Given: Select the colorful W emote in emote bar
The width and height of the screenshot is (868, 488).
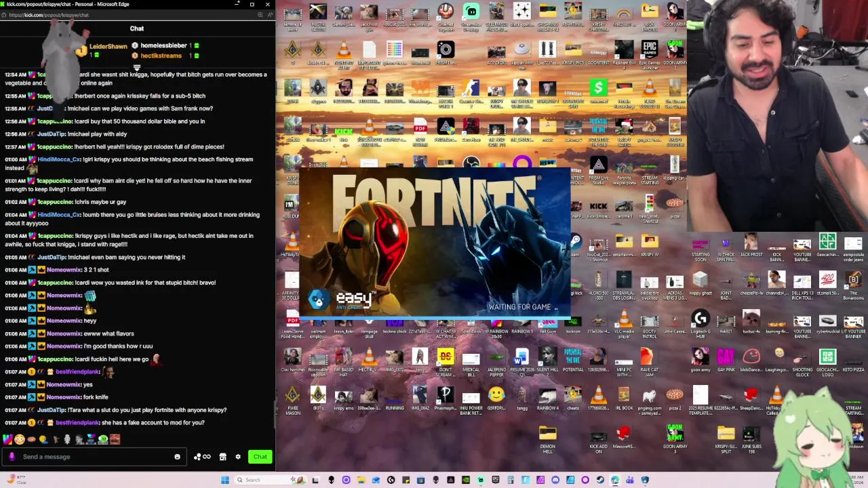Looking at the screenshot, I should (x=8, y=440).
